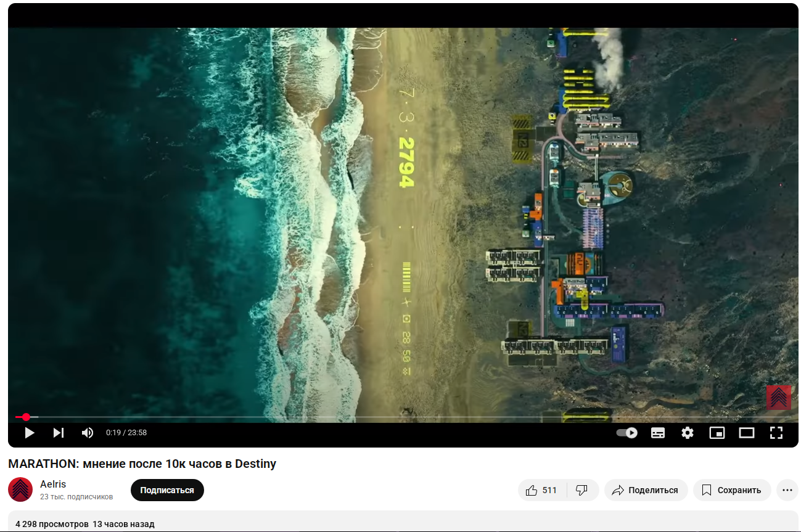Toggle the autoplay switch
Image resolution: width=801 pixels, height=532 pixels.
point(627,433)
